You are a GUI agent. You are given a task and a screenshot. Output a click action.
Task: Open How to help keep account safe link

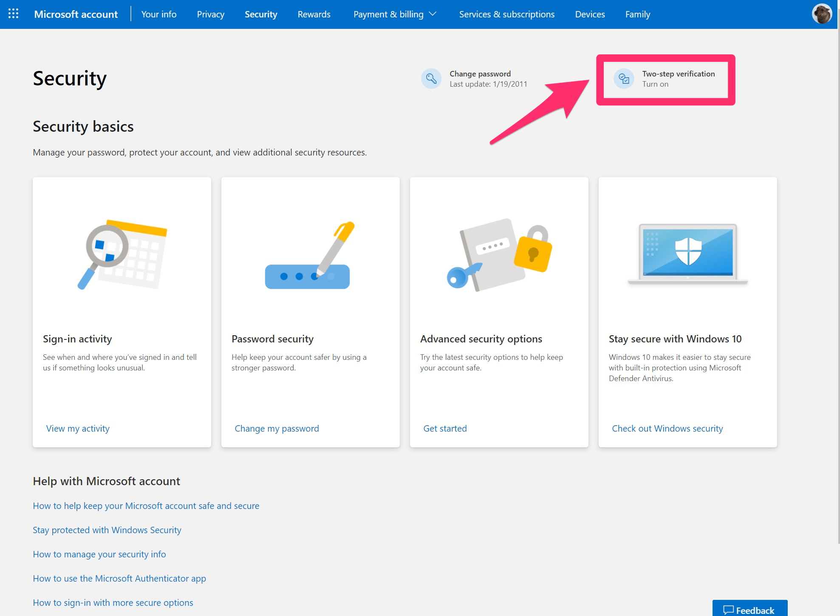pyautogui.click(x=146, y=506)
